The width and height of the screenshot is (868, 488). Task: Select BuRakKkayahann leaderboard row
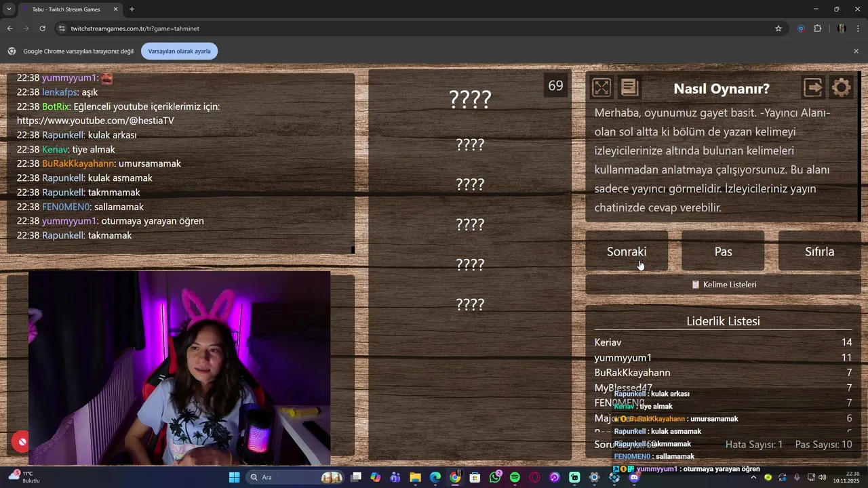click(x=723, y=373)
